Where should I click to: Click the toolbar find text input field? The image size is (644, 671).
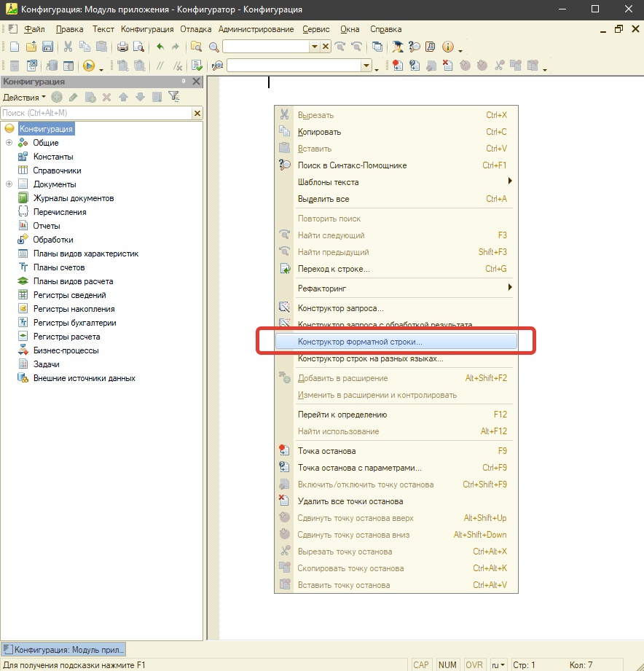point(266,46)
